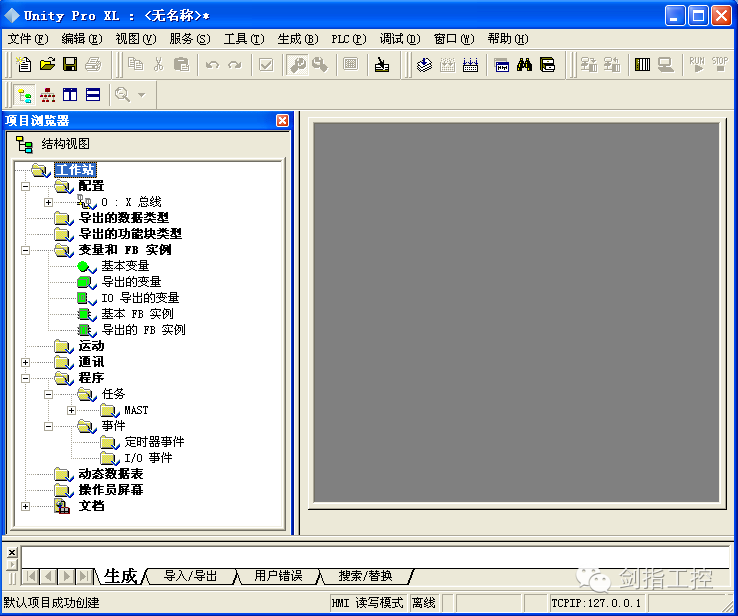Screen dimensions: 738x616
Task: Select IO 导出的变量 in the tree
Action: coord(140,298)
